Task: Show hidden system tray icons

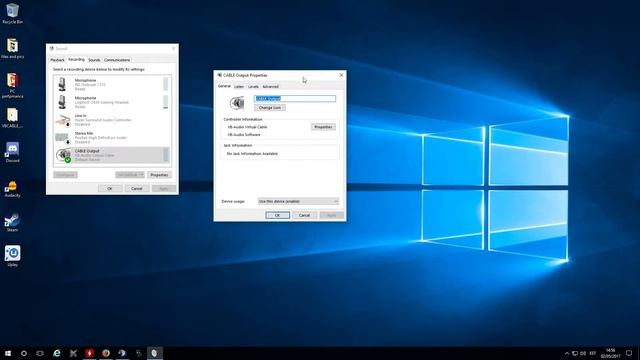Action: click(567, 353)
